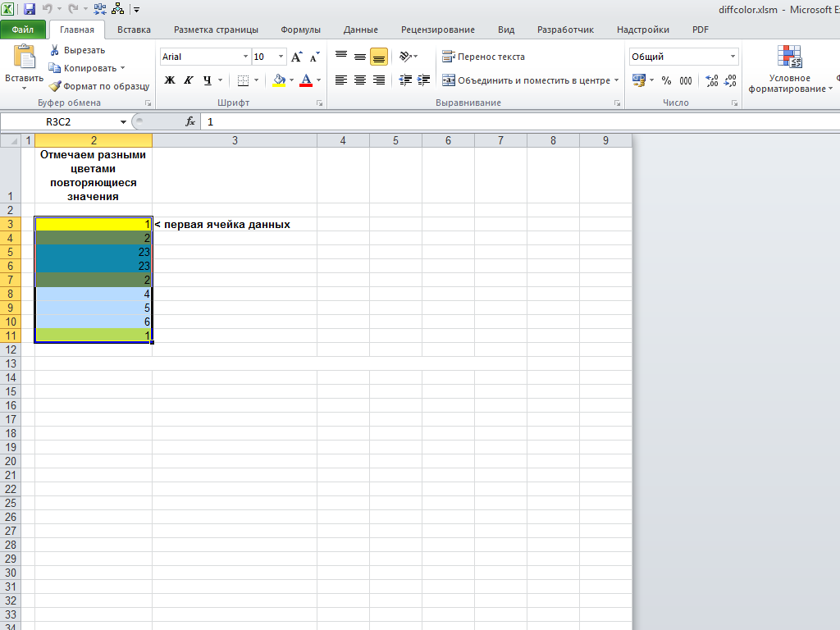Click the text orientation icon

[x=405, y=57]
